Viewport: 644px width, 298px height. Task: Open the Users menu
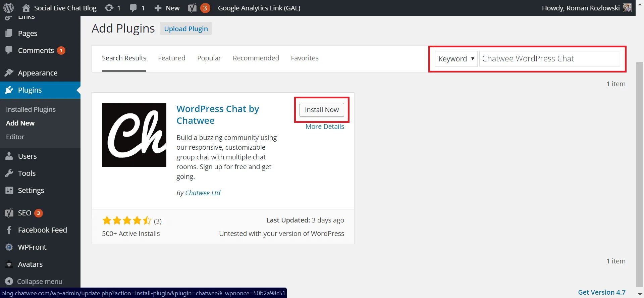pyautogui.click(x=27, y=156)
